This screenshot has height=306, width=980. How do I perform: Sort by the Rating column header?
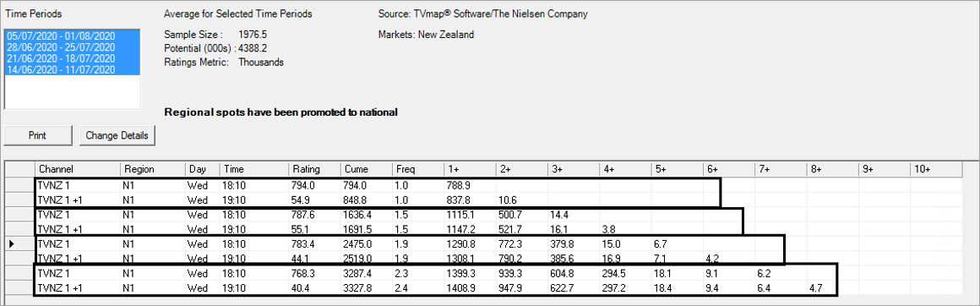(x=314, y=169)
